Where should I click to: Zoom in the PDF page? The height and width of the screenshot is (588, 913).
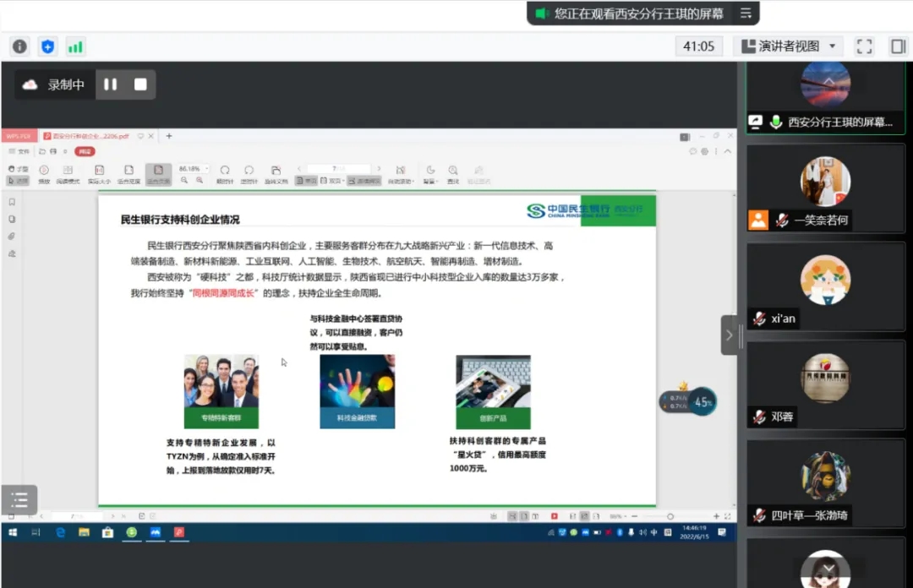200,181
